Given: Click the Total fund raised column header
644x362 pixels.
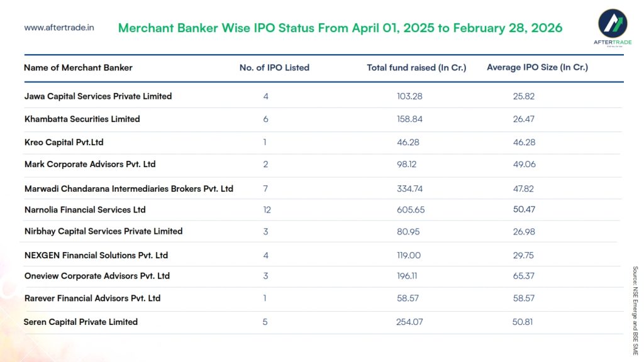Looking at the screenshot, I should (x=416, y=68).
